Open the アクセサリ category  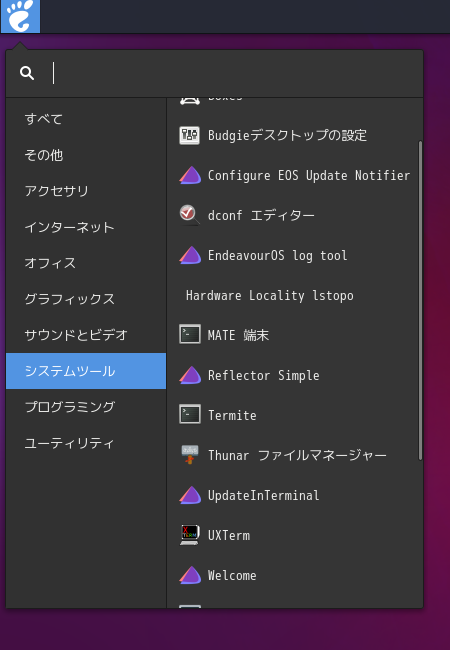pos(86,191)
